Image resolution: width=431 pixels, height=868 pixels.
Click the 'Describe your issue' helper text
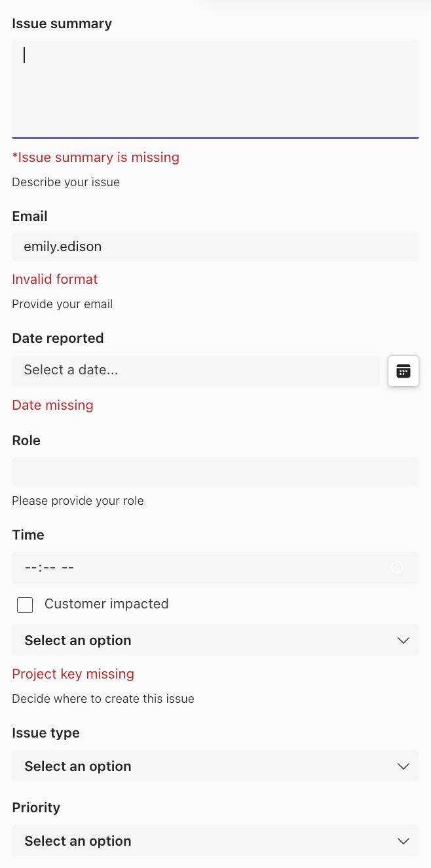(x=66, y=182)
